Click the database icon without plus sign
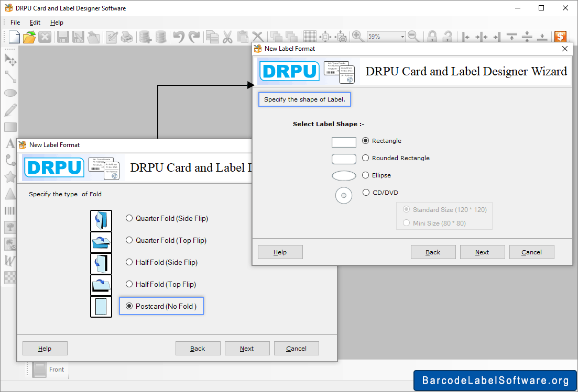Screen dimensions: 578x392 tap(161, 37)
